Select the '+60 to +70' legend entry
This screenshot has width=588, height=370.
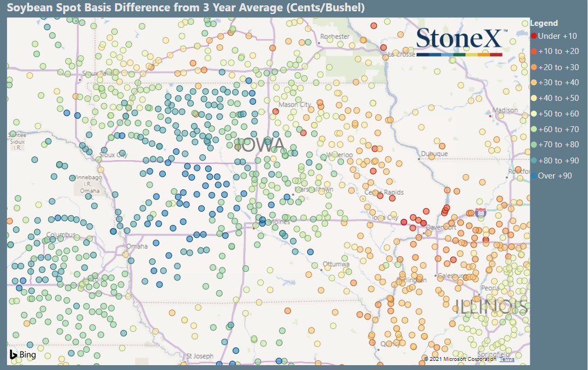click(555, 129)
